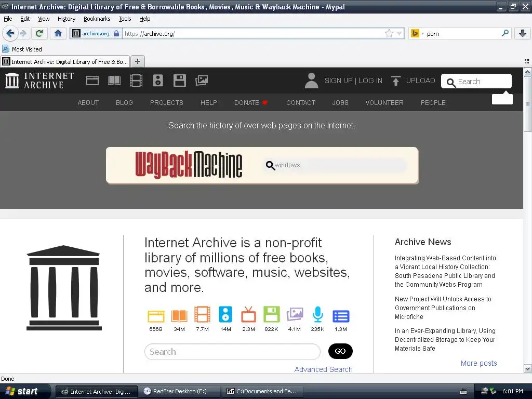
Task: Click the browser forward arrow
Action: [x=23, y=33]
